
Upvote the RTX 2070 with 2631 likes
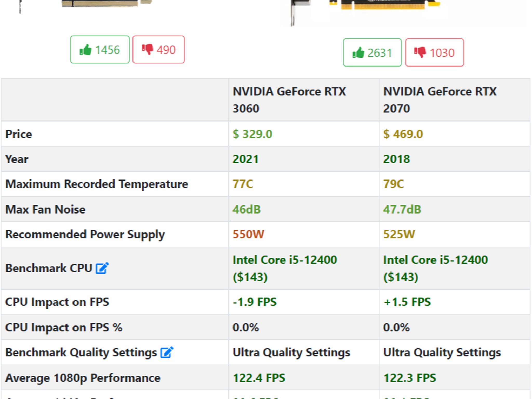pyautogui.click(x=372, y=52)
